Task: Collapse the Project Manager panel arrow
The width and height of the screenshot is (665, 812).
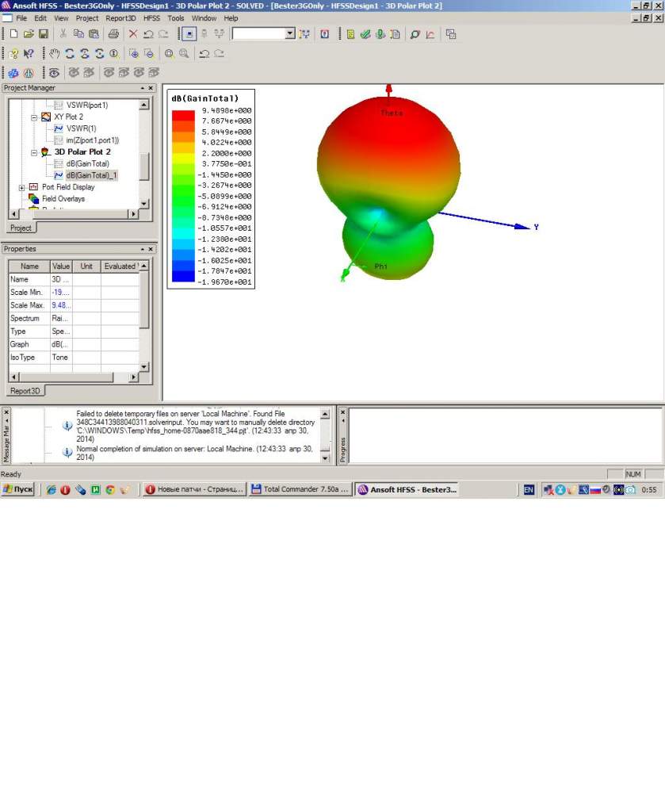Action: 143,88
